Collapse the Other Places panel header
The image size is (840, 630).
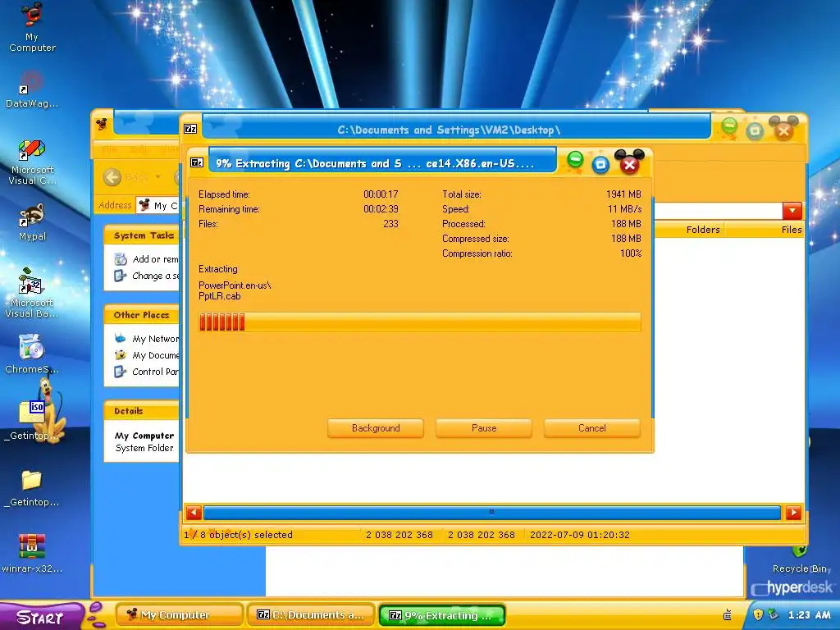pyautogui.click(x=141, y=315)
